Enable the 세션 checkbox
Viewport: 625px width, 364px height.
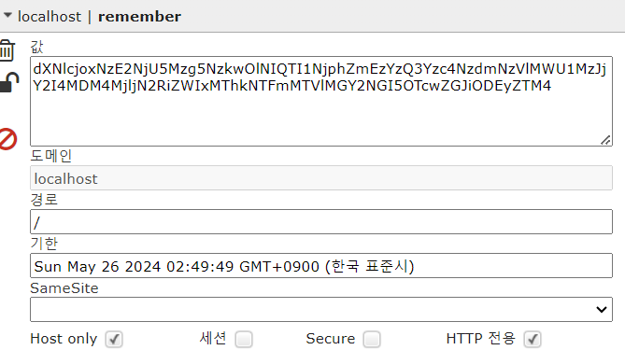pos(244,340)
